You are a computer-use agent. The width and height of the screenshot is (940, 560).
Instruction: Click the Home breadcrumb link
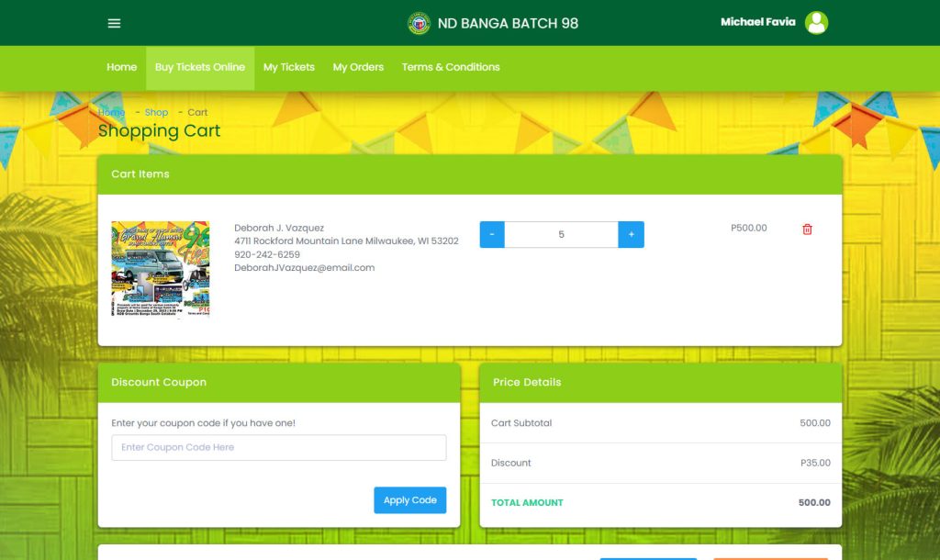[x=111, y=112]
